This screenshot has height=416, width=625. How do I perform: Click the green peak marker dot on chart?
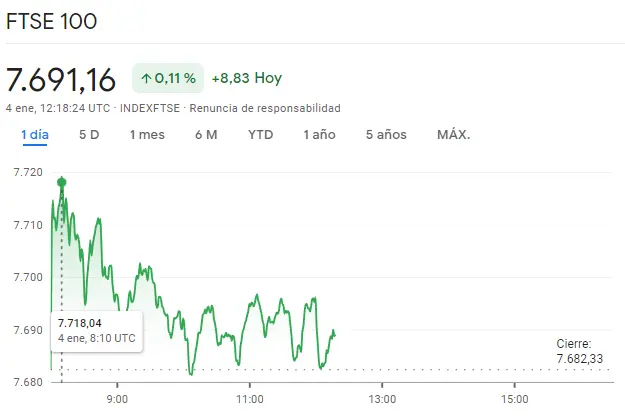click(62, 182)
